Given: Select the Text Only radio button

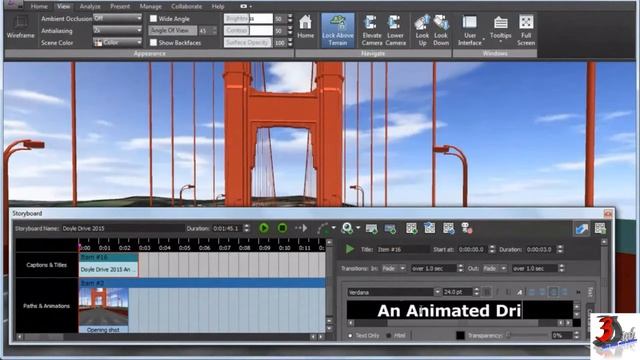Looking at the screenshot, I should coord(350,336).
